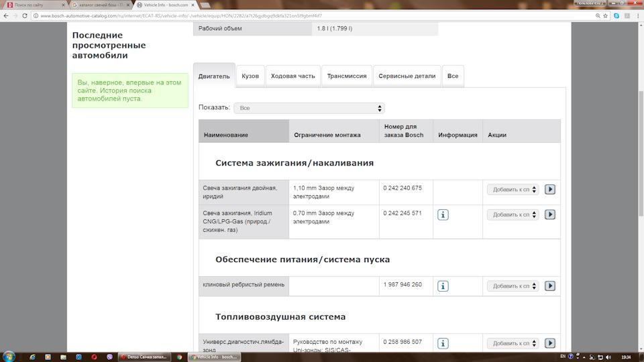Open 'Vehicle Info - bosch...' taskbar window

point(215,357)
